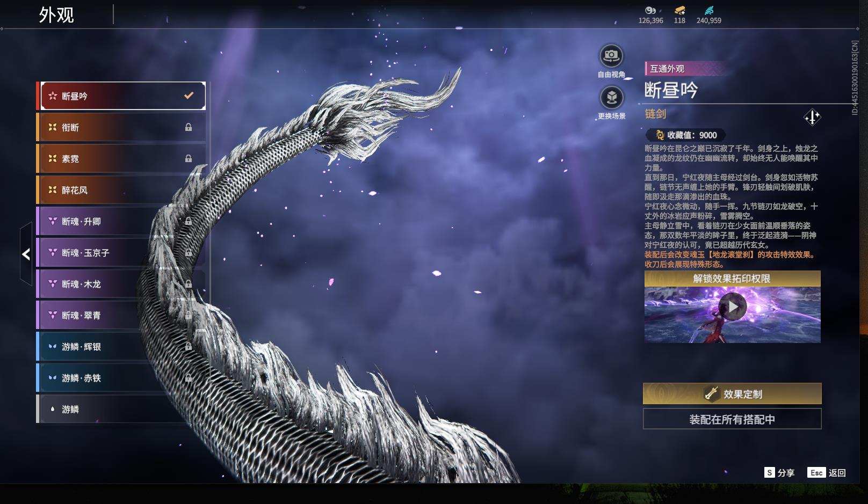The image size is (868, 504).
Task: Click the 解锁效果拓印权限 banner
Action: [732, 279]
